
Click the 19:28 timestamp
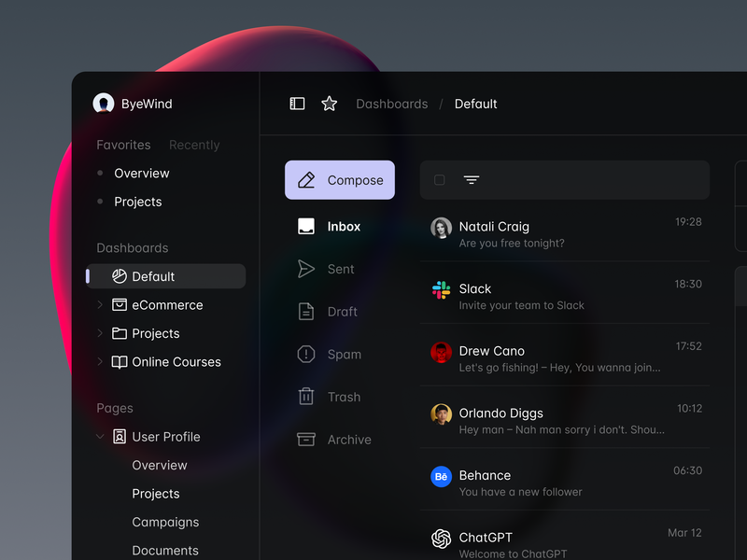click(x=688, y=222)
